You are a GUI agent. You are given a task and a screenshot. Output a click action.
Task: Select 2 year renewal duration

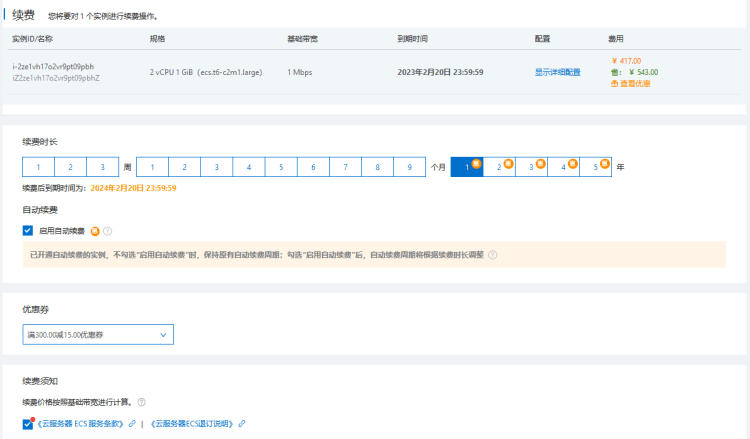(499, 168)
